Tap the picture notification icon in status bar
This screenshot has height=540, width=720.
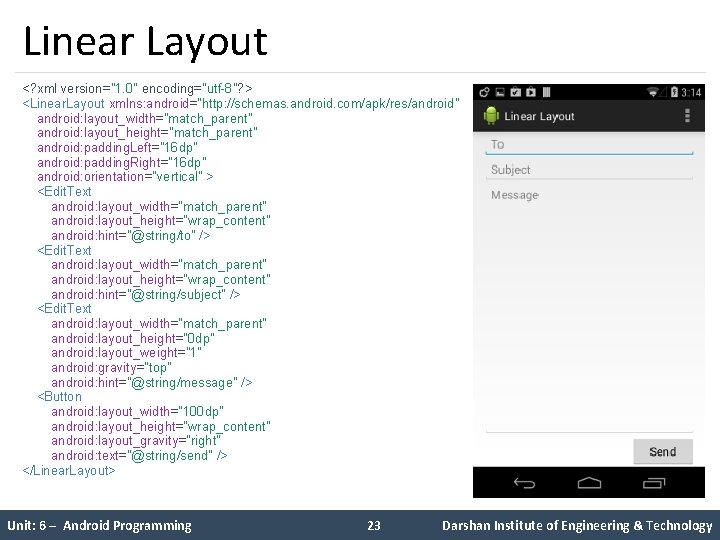pos(500,92)
